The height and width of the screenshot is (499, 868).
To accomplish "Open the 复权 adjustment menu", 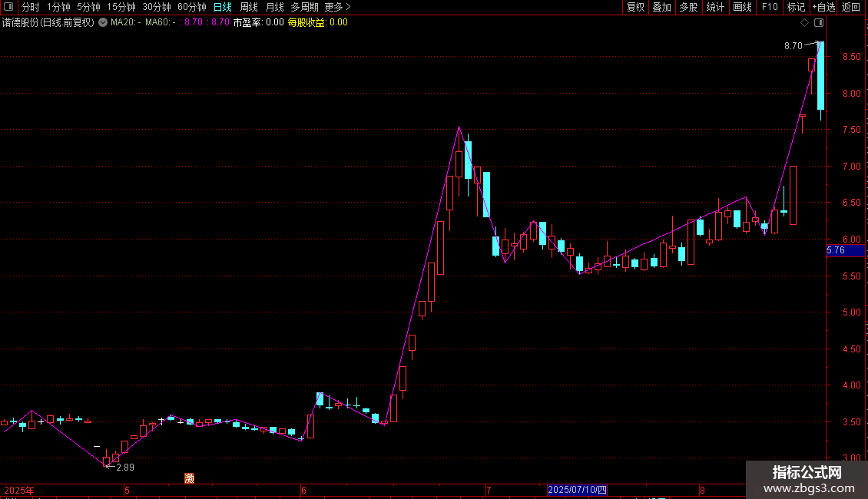I will (x=635, y=7).
